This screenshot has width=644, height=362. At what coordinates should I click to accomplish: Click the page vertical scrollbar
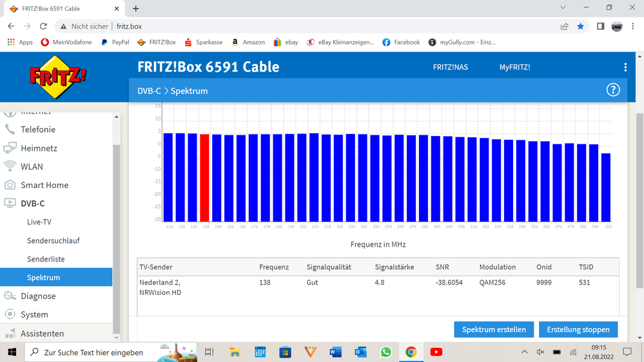pos(640,201)
